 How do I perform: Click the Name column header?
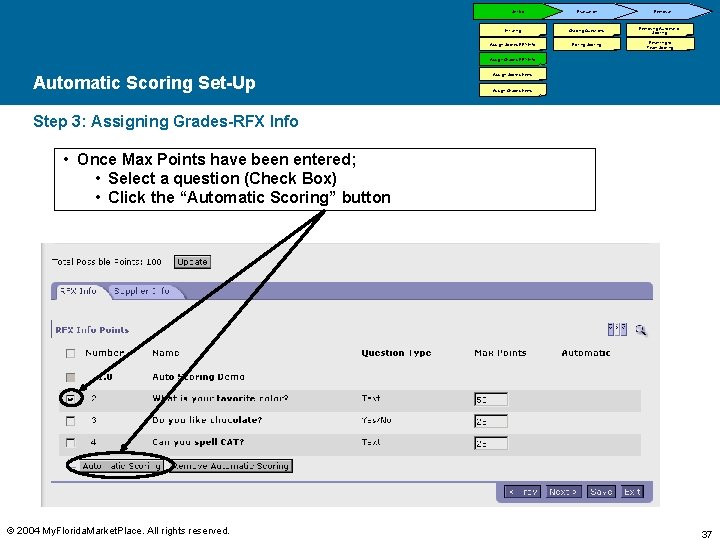point(166,353)
